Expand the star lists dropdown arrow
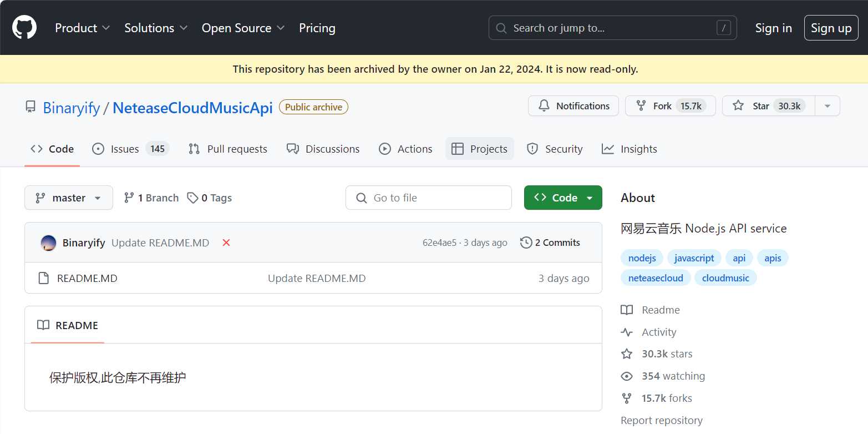This screenshot has width=868, height=434. coord(828,106)
